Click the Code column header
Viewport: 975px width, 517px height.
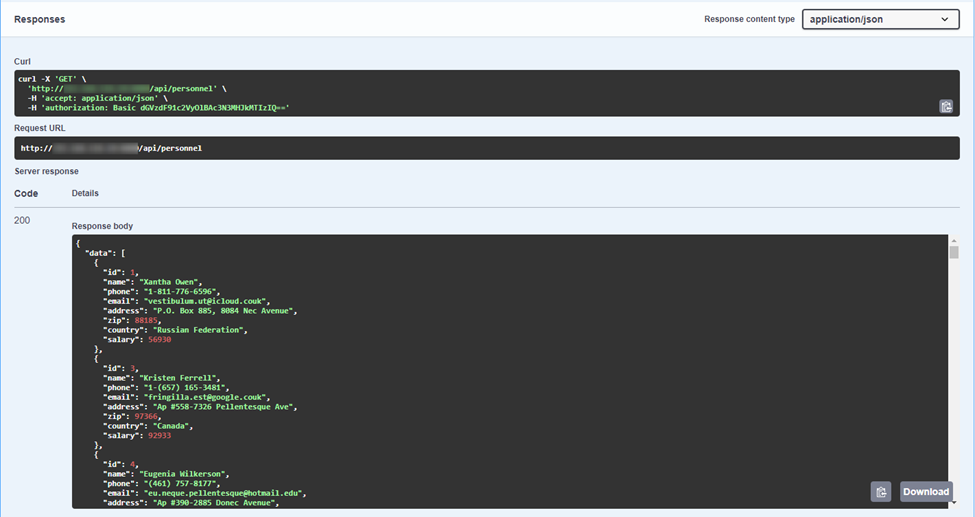tap(26, 193)
